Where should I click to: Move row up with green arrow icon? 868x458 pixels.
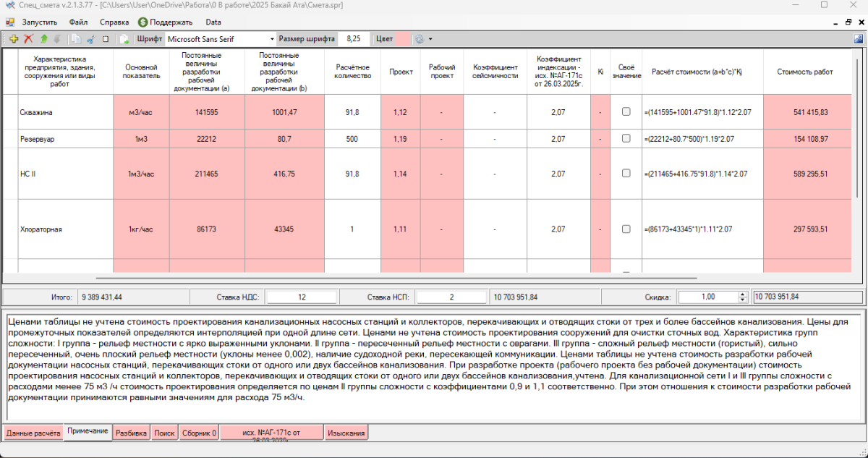tap(44, 39)
